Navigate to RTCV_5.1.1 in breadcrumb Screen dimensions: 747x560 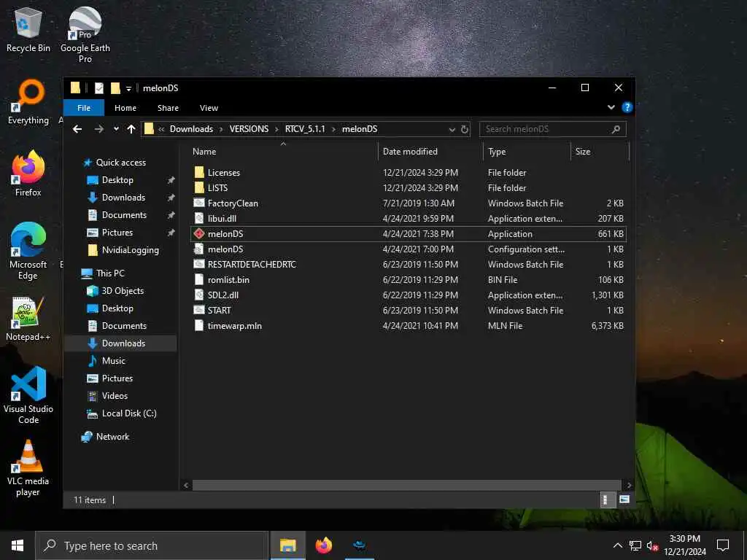[305, 129]
